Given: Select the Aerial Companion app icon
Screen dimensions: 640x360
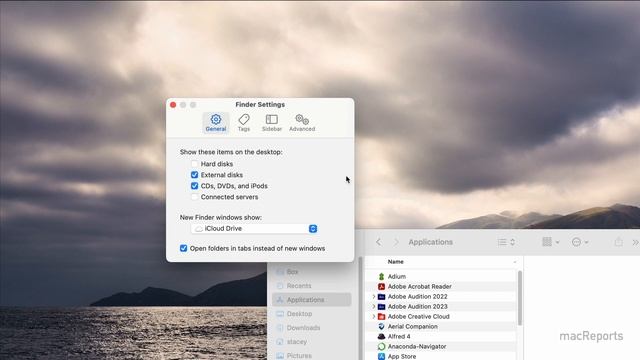Looking at the screenshot, I should tap(381, 327).
